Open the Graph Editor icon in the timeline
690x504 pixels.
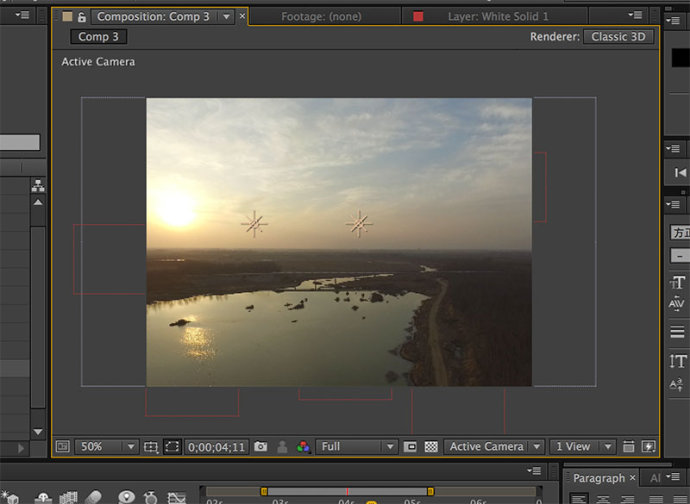[x=176, y=498]
